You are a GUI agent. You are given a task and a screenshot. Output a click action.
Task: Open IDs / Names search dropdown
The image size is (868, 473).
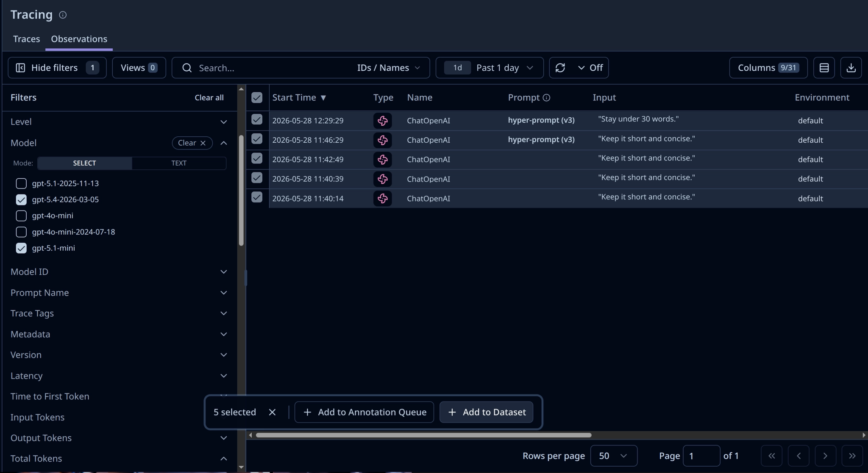coord(389,68)
